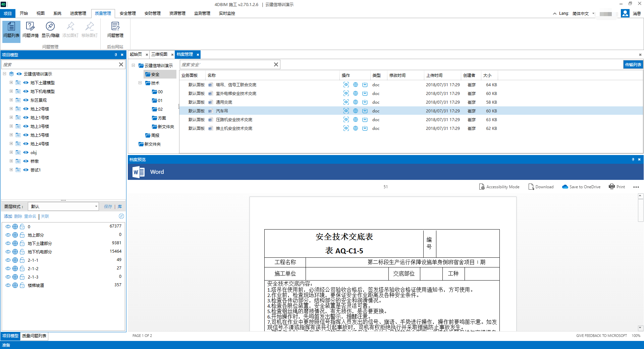Click the web globe icon for 推土机安全技术交底
This screenshot has width=644, height=349.
(x=356, y=129)
